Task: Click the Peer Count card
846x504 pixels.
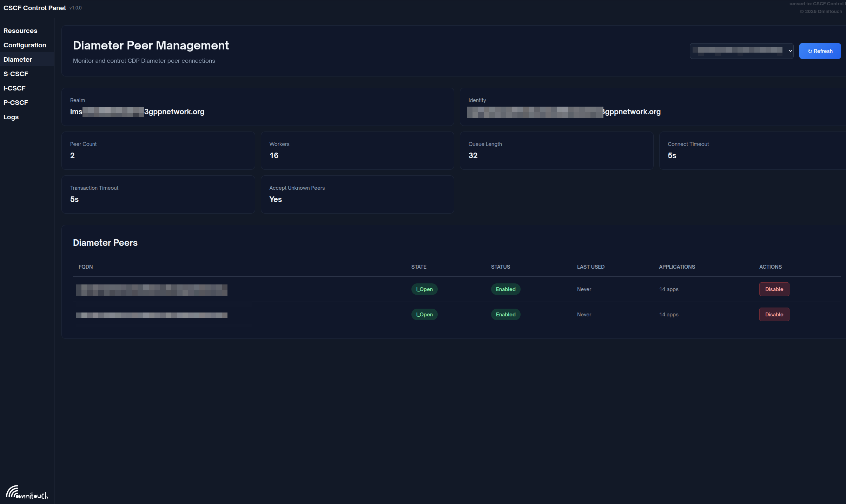Action: [158, 150]
